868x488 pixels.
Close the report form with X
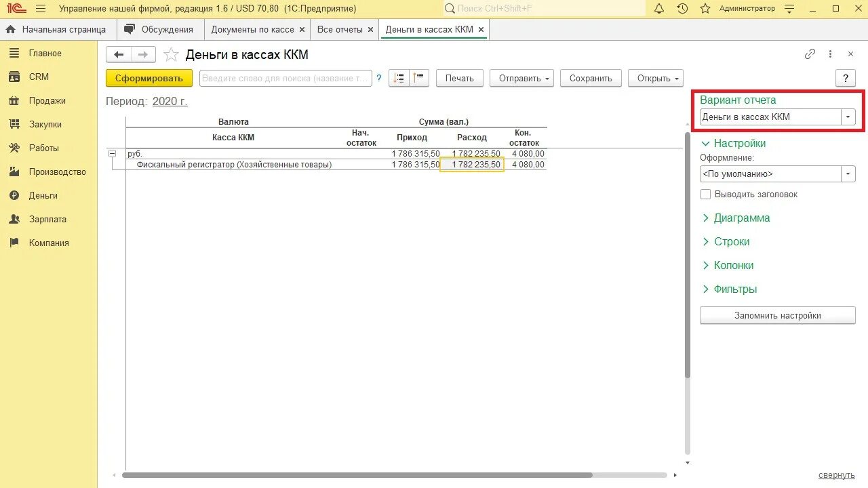pyautogui.click(x=850, y=54)
